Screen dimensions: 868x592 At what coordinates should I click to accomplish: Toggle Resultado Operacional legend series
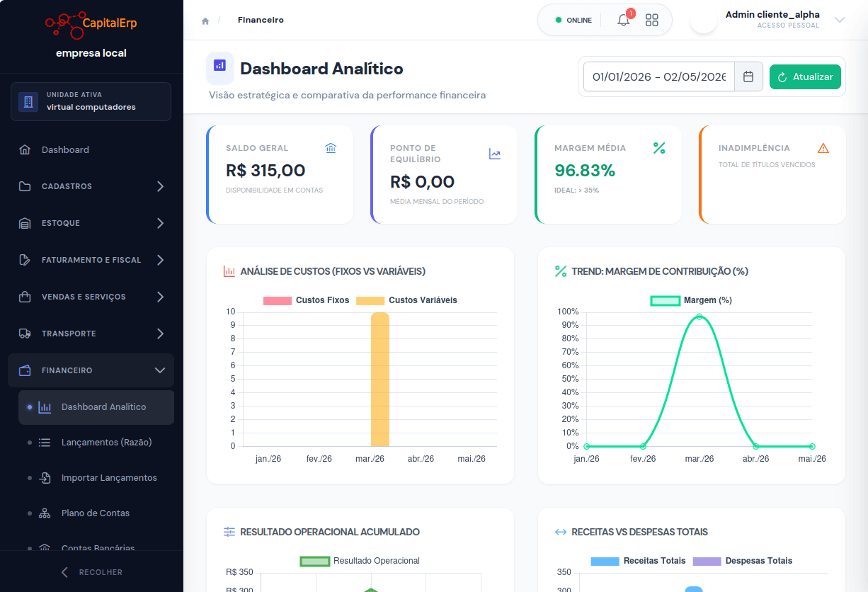coord(360,561)
